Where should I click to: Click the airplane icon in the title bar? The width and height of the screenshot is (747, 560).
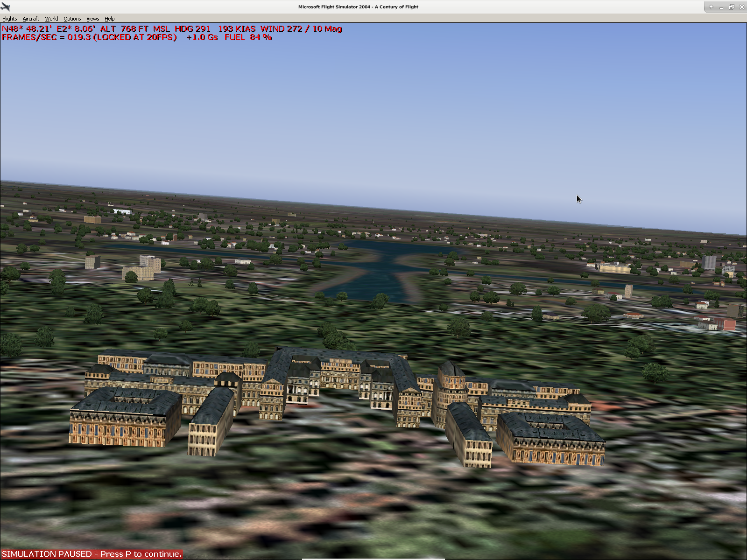(x=6, y=7)
